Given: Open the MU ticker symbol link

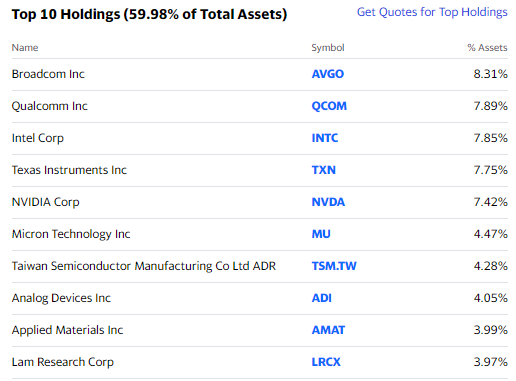Looking at the screenshot, I should click(x=321, y=234).
